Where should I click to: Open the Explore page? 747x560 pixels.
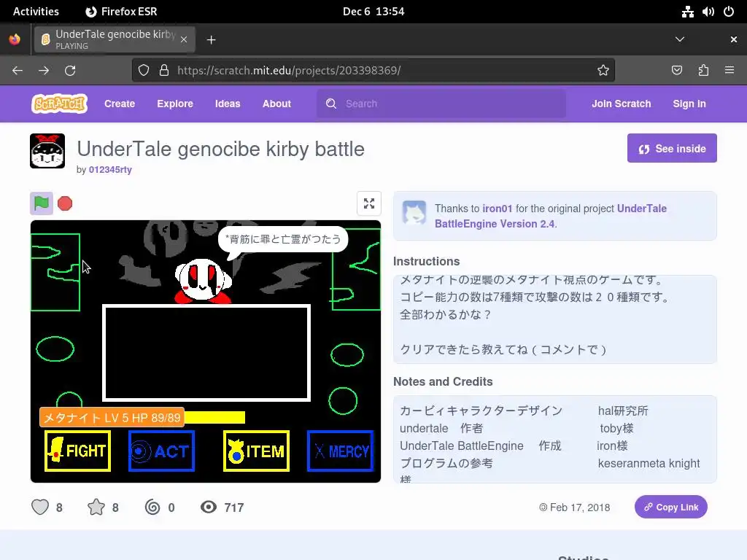175,104
